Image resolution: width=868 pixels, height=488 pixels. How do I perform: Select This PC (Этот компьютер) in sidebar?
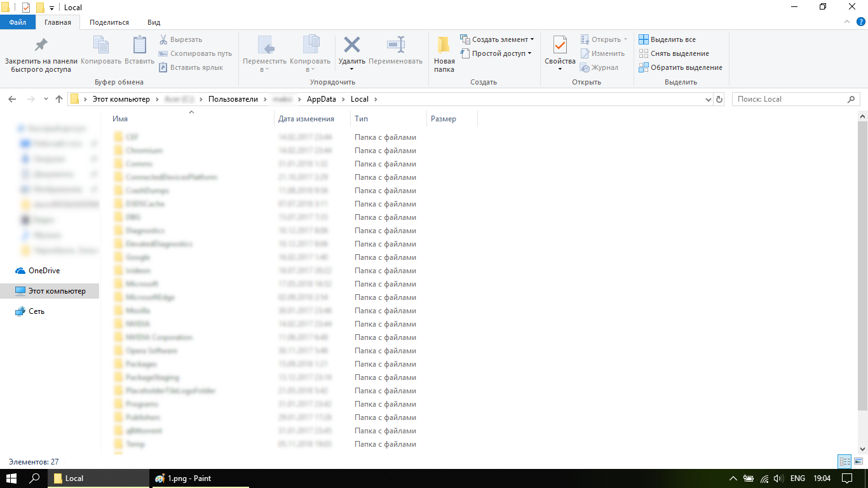57,291
